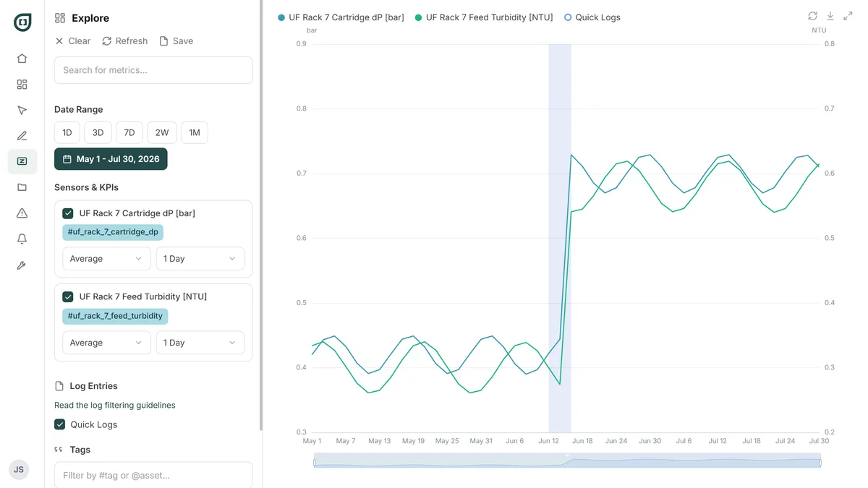
Task: Open the warning triangle alerts icon
Action: pos(22,213)
